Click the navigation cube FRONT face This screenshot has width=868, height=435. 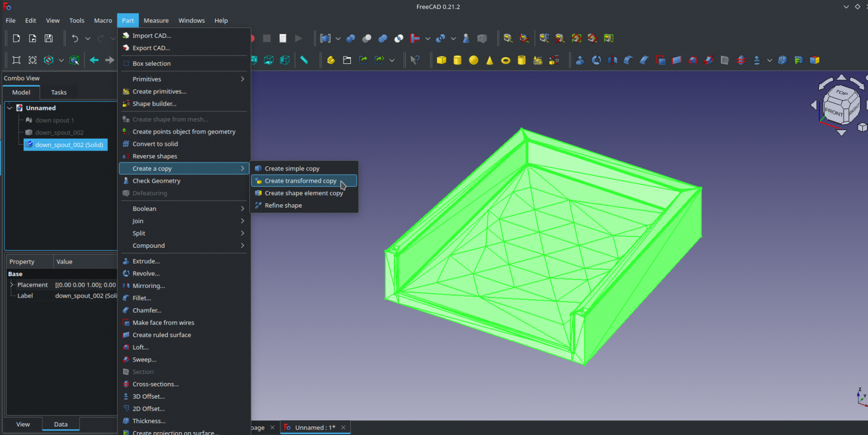tap(834, 111)
